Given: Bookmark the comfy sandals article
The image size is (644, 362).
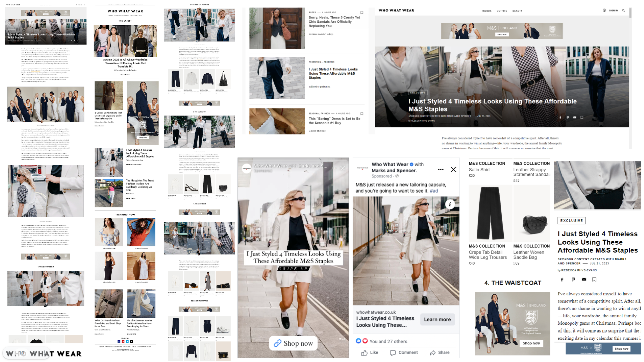Looking at the screenshot, I should pyautogui.click(x=362, y=13).
